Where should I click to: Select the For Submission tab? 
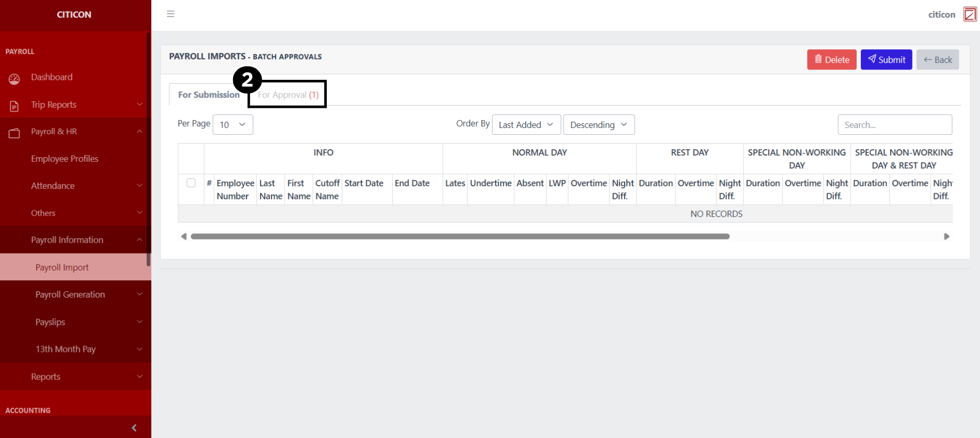click(209, 95)
